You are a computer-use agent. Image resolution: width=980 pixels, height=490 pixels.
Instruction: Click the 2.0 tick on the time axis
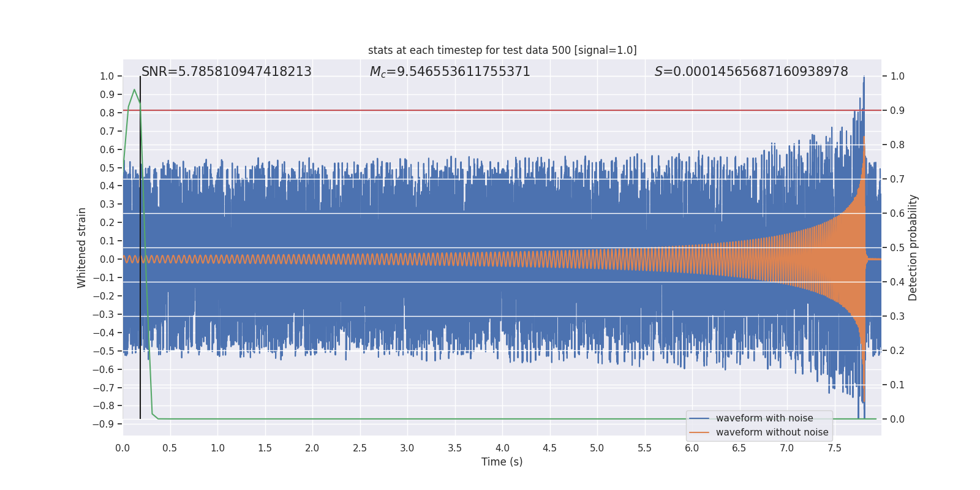[312, 448]
